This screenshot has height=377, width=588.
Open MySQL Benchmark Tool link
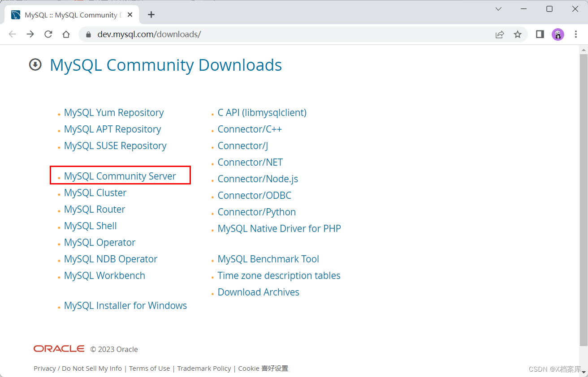[x=268, y=259]
